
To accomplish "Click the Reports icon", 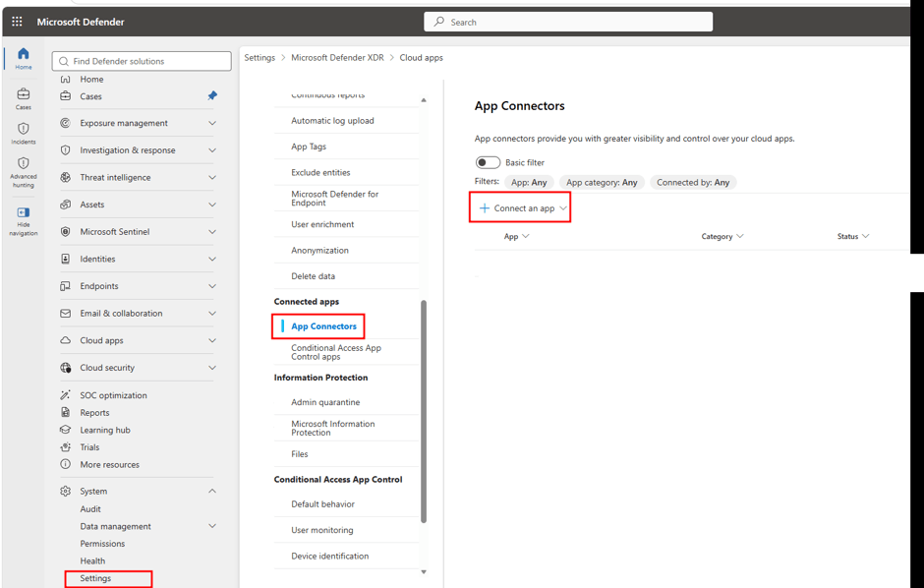I will (x=66, y=412).
